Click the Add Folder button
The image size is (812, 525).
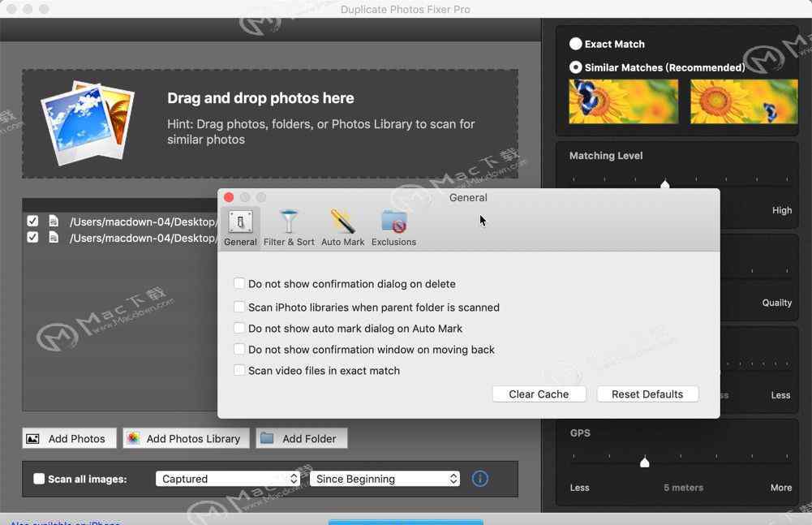coord(302,438)
